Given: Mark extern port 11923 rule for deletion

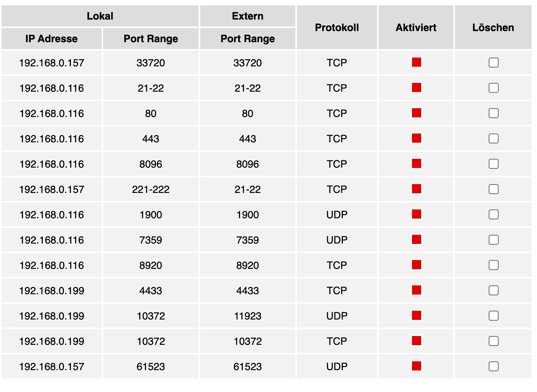Looking at the screenshot, I should 494,316.
